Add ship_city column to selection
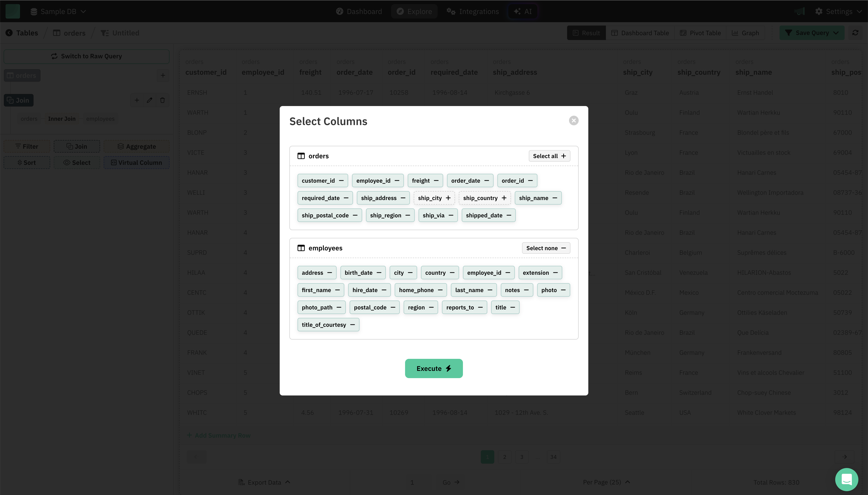868x495 pixels. (434, 198)
